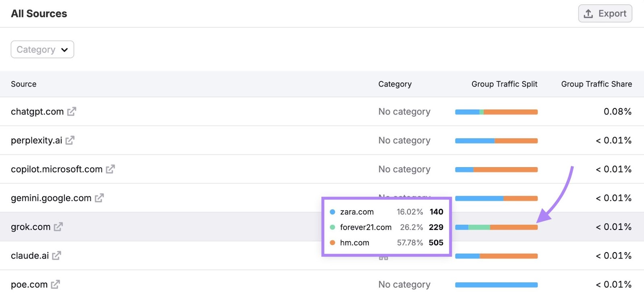Click the upload arrow icon in Export
The width and height of the screenshot is (644, 298).
pyautogui.click(x=588, y=14)
